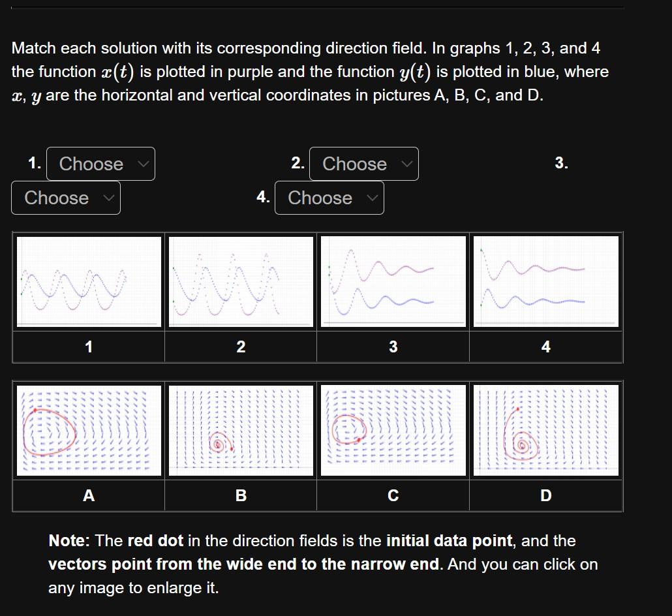
Task: Enlarge direction field image B
Action: pos(241,431)
